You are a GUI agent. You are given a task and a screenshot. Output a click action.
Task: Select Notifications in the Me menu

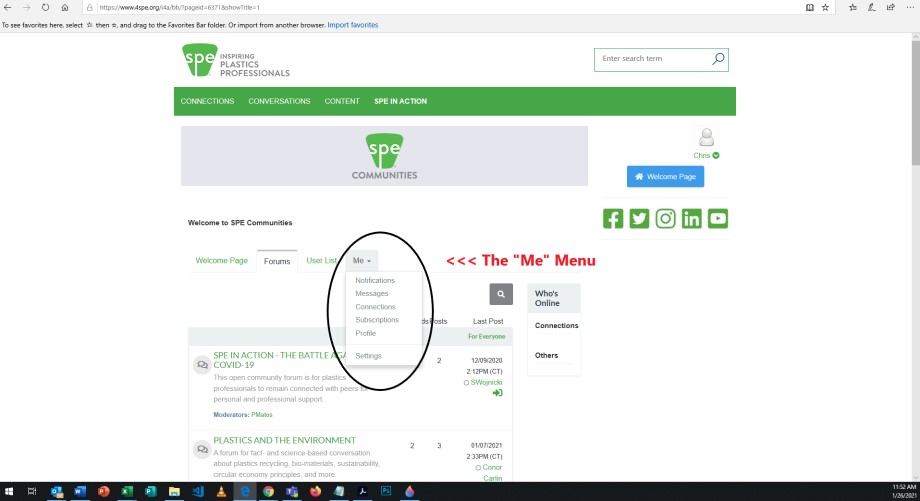click(x=375, y=280)
